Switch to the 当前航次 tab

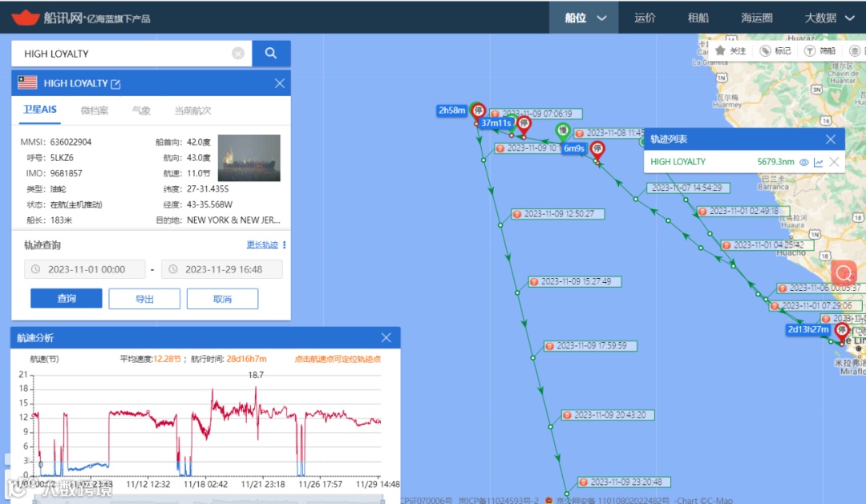click(x=192, y=111)
